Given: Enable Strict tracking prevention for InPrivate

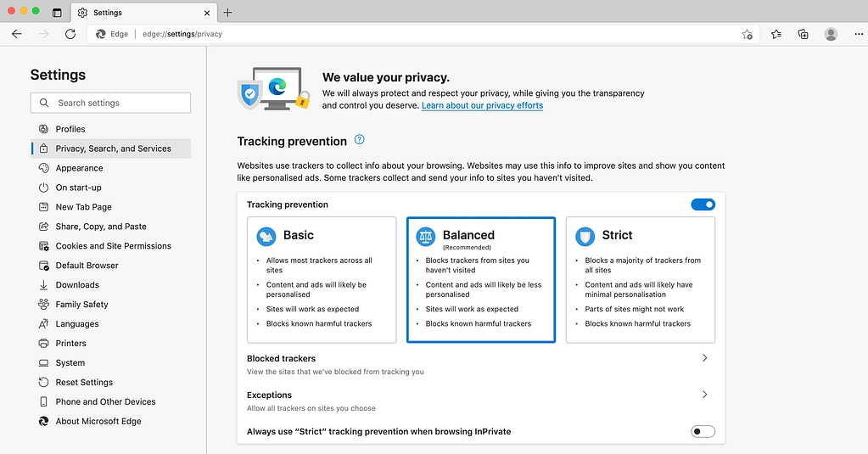Looking at the screenshot, I should [703, 431].
